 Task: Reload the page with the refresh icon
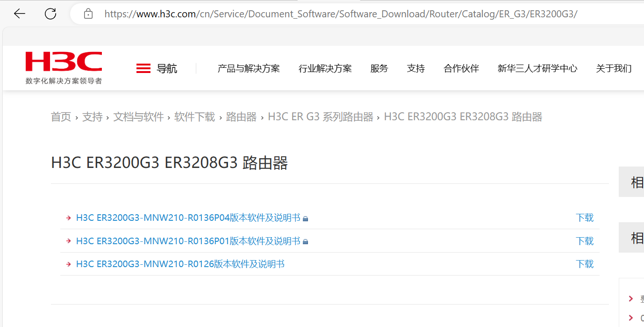[50, 14]
